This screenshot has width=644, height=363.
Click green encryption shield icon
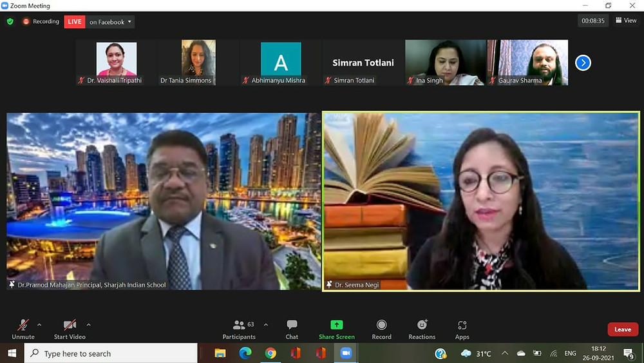pyautogui.click(x=10, y=21)
